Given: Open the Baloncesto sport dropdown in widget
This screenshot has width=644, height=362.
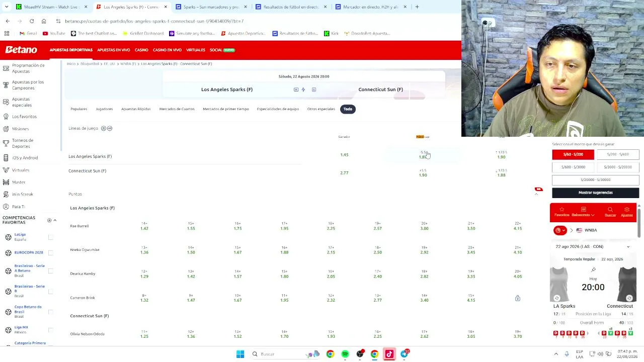Looking at the screenshot, I should pos(583,212).
